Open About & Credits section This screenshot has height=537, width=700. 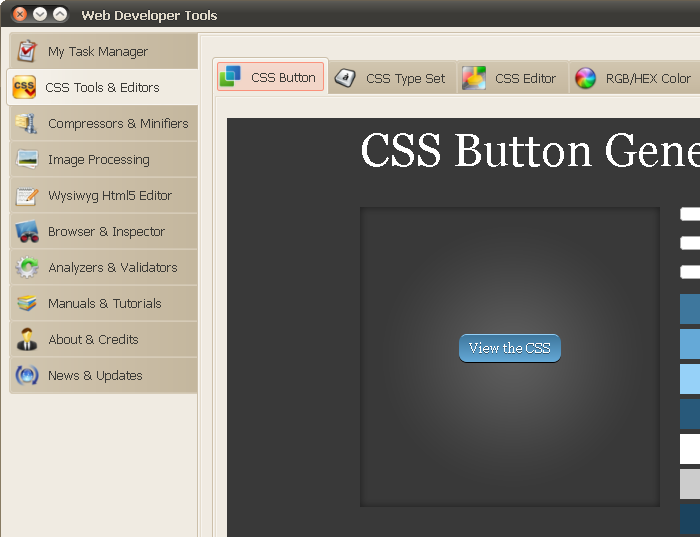(x=104, y=339)
